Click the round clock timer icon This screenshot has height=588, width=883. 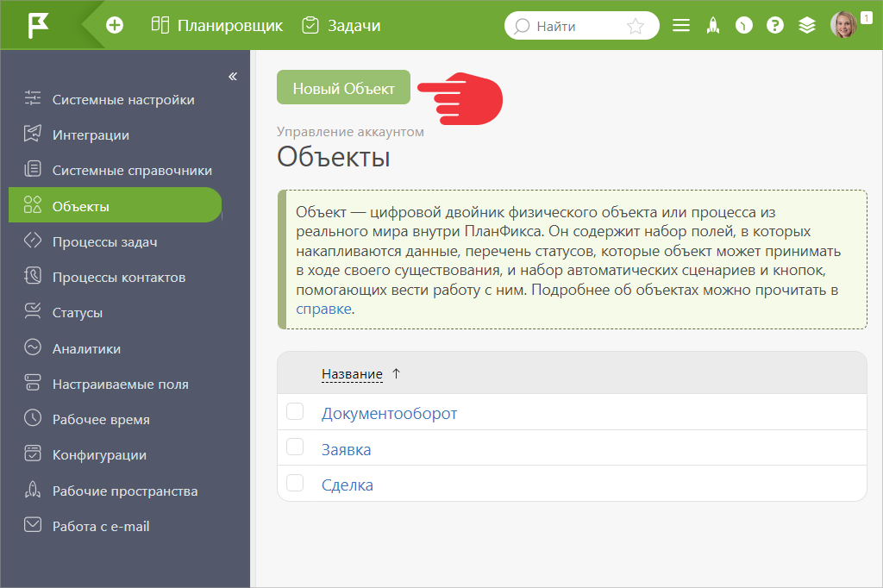[744, 25]
